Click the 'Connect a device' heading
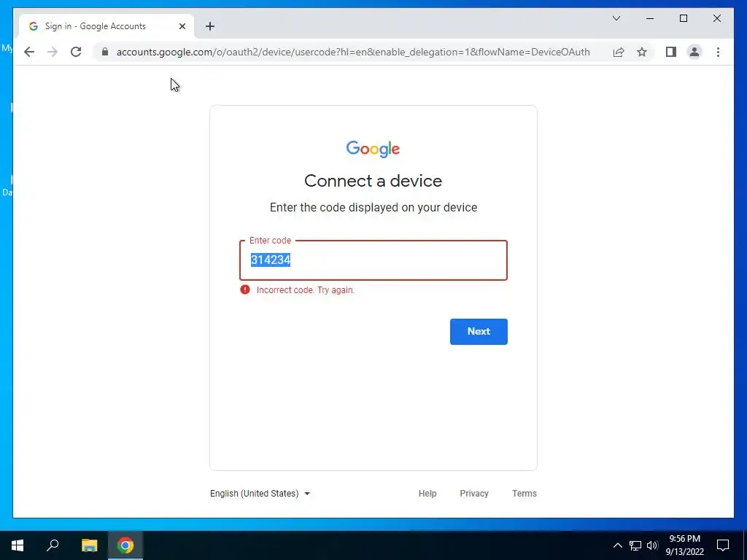 click(373, 181)
